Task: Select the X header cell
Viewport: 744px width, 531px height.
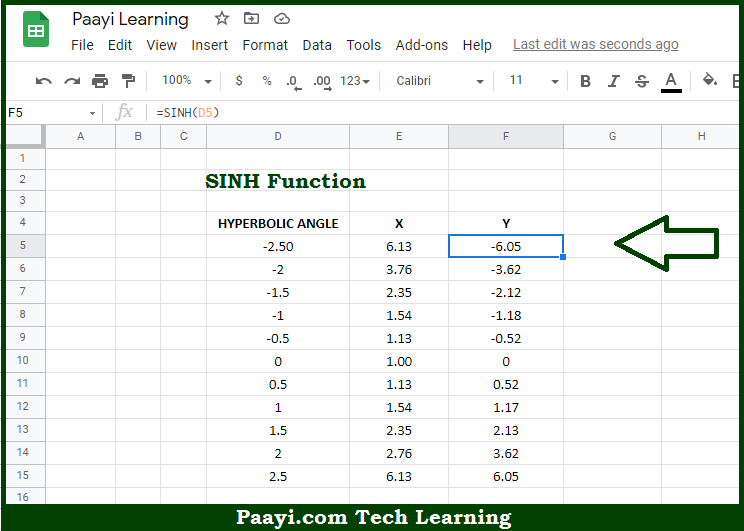Action: 399,223
